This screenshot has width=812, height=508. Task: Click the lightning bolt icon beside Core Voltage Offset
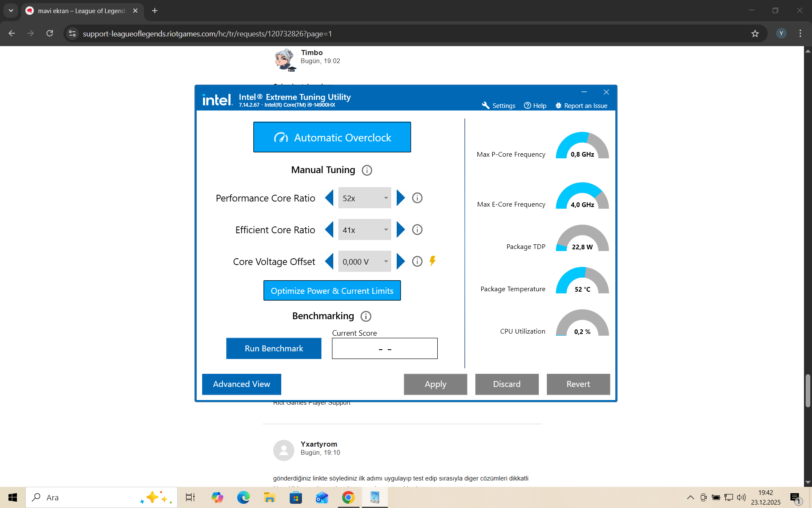click(x=432, y=261)
